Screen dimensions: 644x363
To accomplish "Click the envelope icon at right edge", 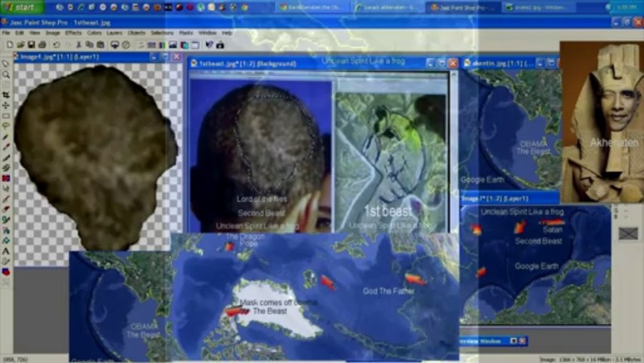I will [628, 233].
